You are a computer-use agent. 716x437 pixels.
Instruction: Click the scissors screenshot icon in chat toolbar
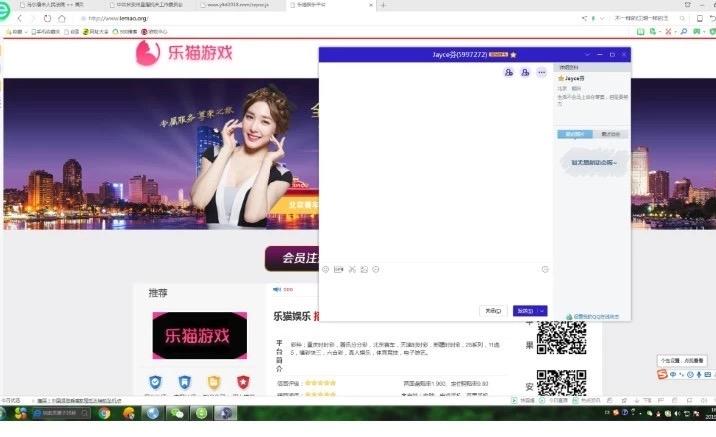click(x=352, y=269)
